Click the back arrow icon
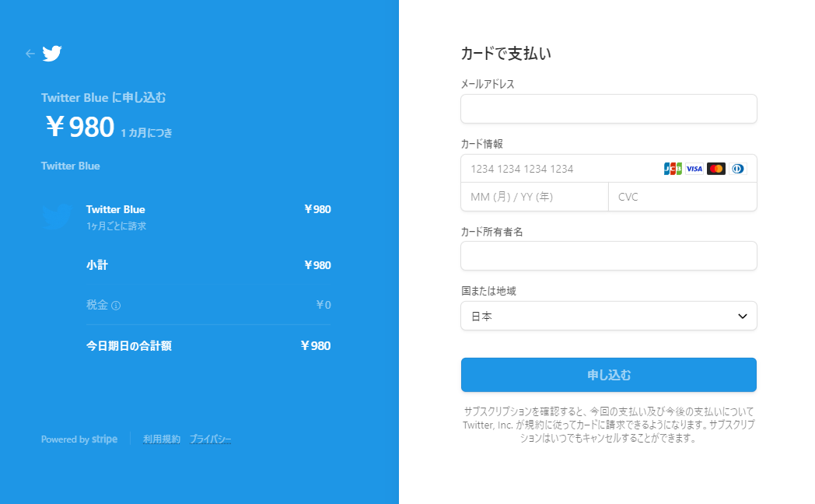815x504 pixels. pos(30,54)
